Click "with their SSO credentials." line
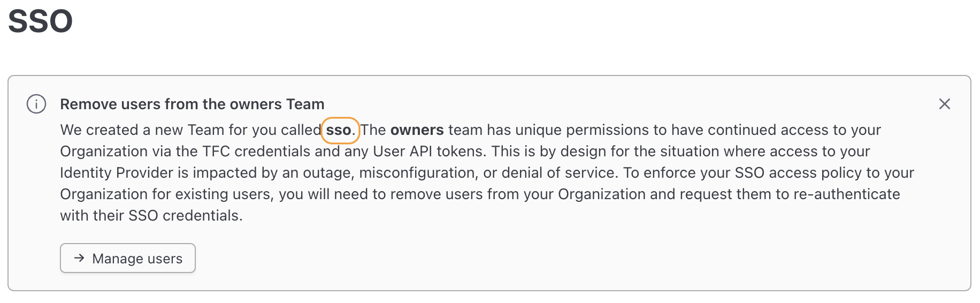Viewport: 980px width, 303px height. coord(151,216)
